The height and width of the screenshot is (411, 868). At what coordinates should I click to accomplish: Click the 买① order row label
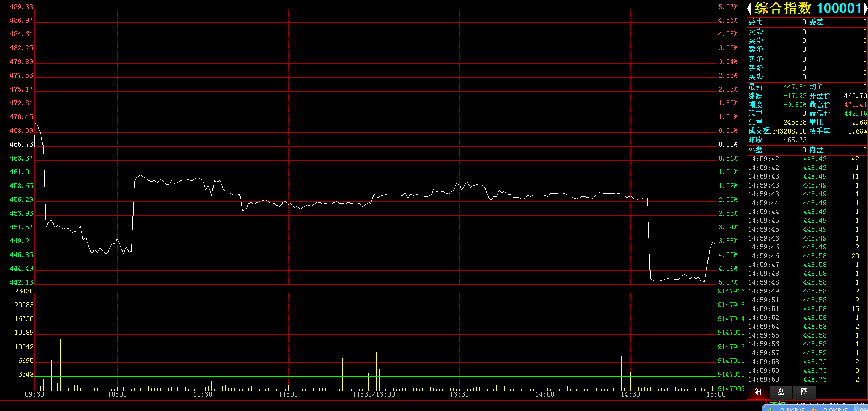(x=755, y=59)
